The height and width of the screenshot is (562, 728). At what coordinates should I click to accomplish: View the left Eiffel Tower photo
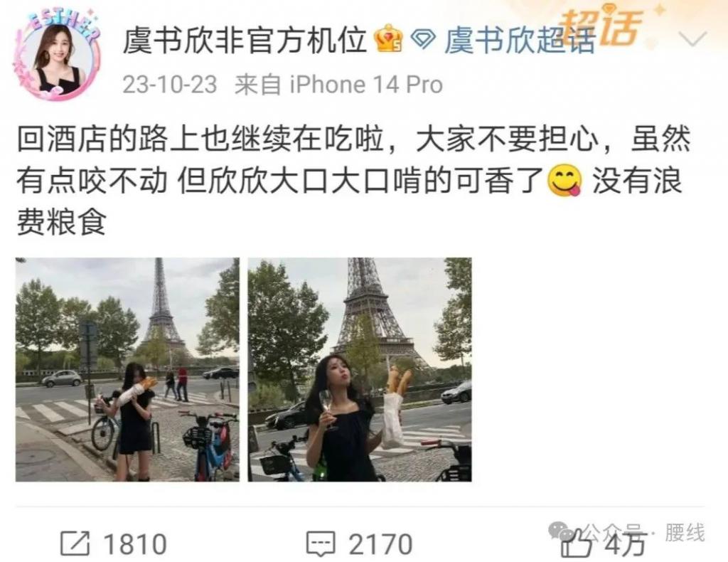point(127,369)
